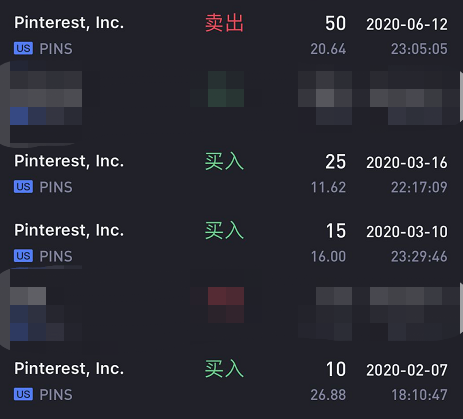The image size is (463, 419).
Task: Open Pinterest, Inc. order dated 2020-06-12
Action: [231, 35]
